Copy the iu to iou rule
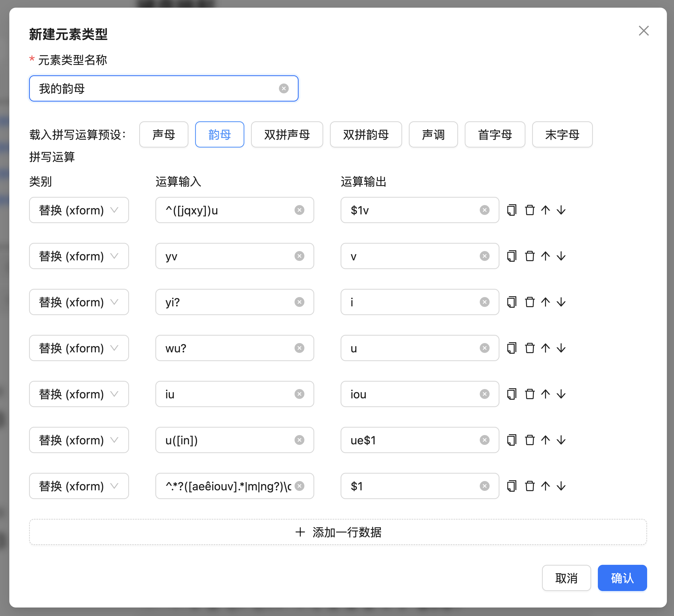 pos(512,394)
